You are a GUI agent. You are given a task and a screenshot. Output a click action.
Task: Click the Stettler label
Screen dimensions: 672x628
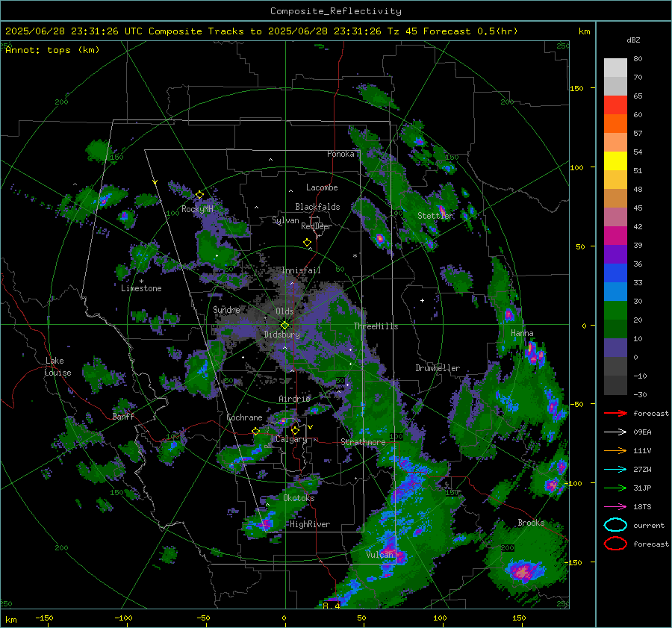pos(435,216)
